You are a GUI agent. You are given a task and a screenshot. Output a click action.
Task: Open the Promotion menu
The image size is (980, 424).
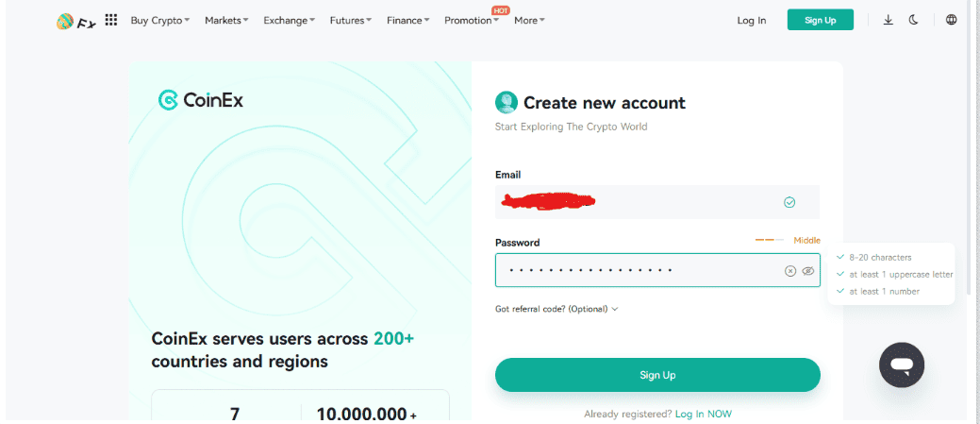tap(472, 21)
